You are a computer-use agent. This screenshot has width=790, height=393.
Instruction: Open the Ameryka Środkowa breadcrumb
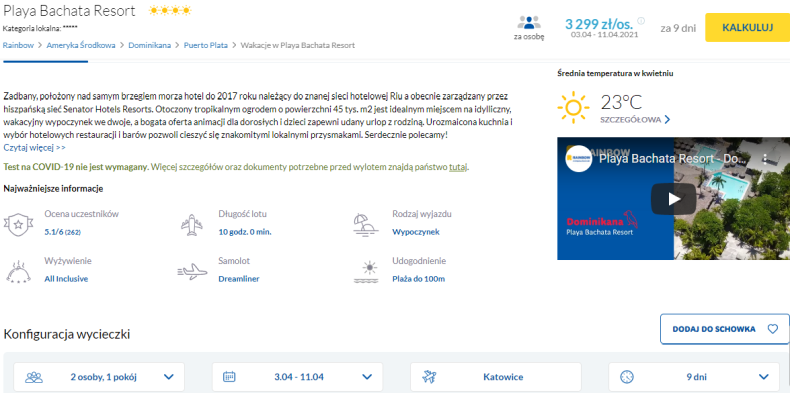tap(81, 45)
